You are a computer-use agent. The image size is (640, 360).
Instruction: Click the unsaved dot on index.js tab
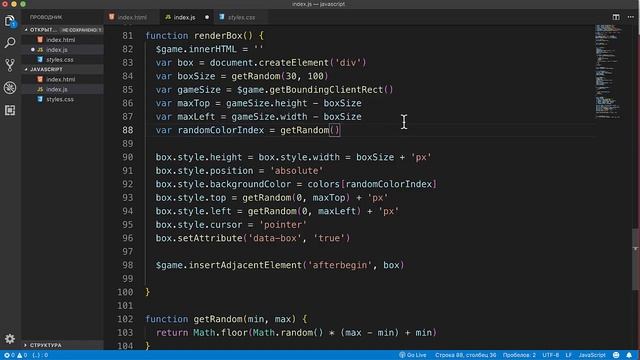207,17
